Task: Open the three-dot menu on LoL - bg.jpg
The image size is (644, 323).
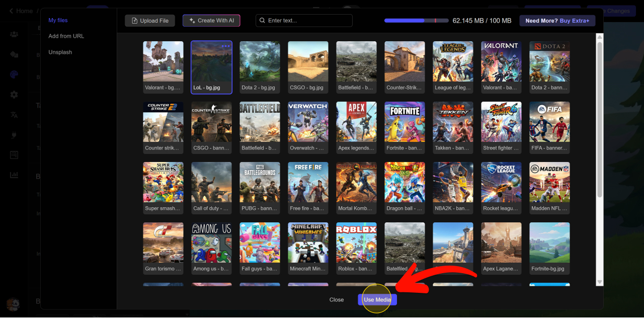Action: (225, 46)
